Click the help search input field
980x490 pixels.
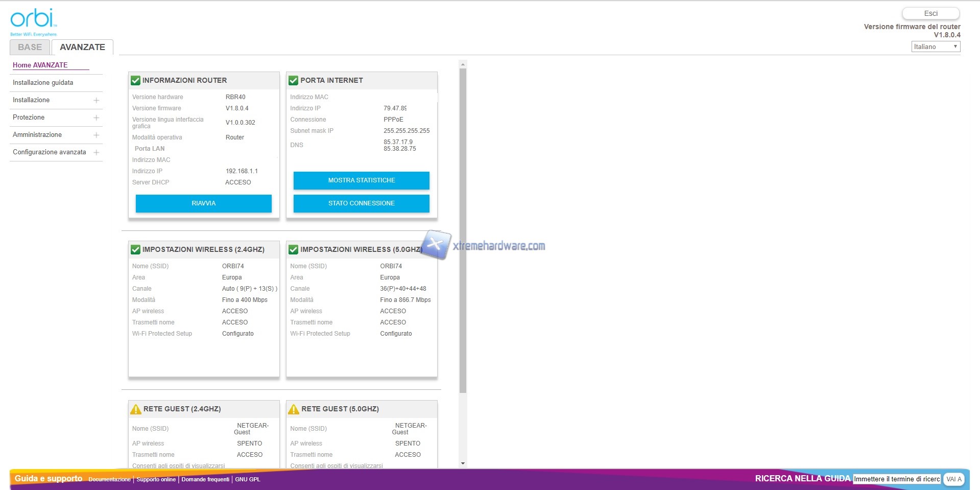(896, 479)
